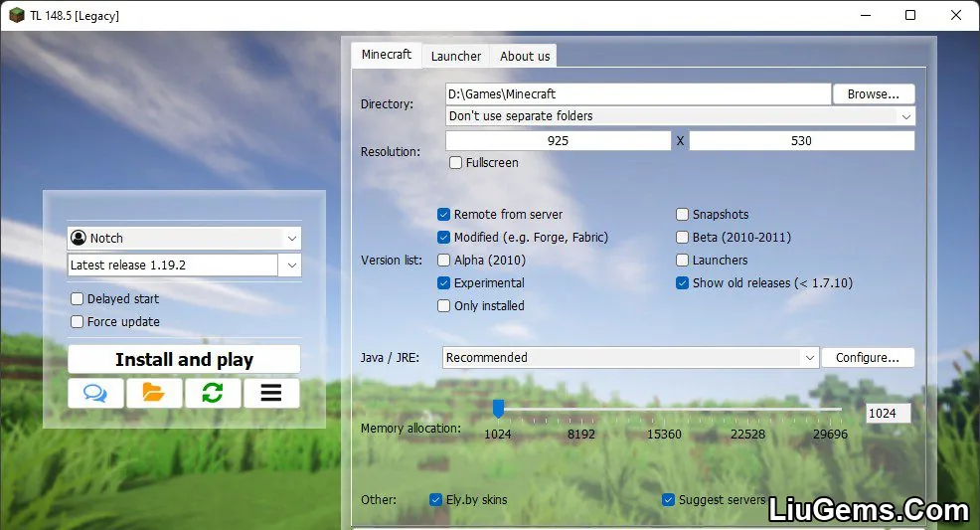Click Configure... for Java
Viewport: 980px width, 530px height.
point(868,358)
